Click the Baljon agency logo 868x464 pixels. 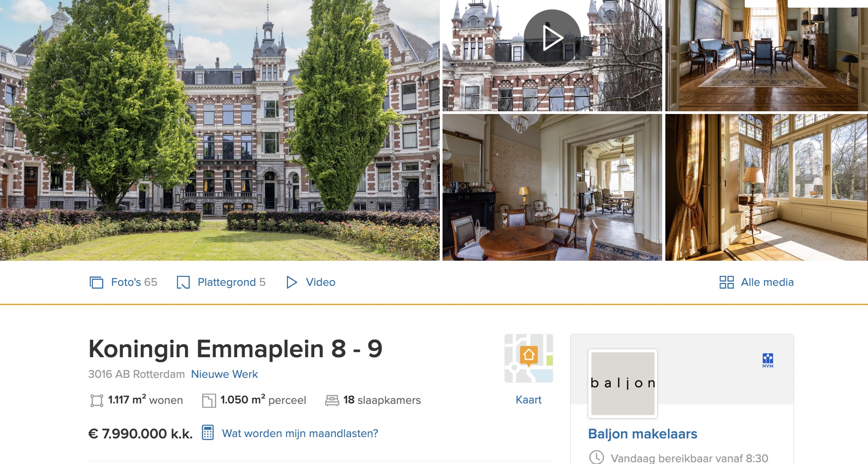623,383
